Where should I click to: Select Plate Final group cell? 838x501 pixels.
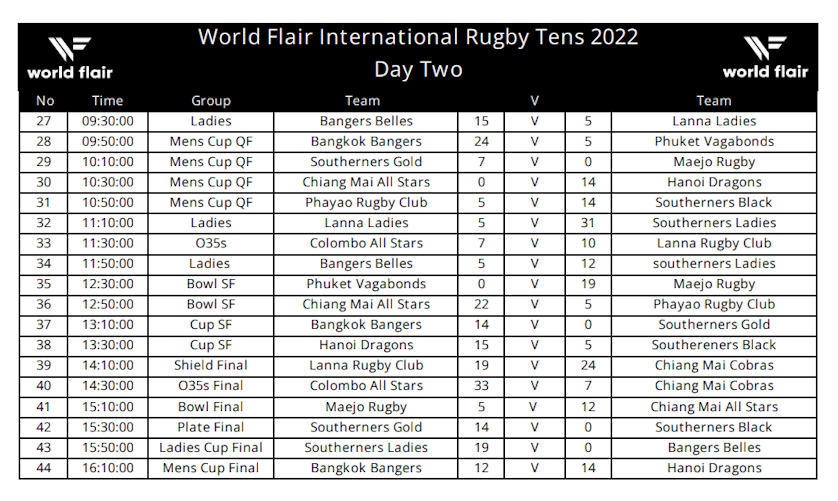click(210, 427)
